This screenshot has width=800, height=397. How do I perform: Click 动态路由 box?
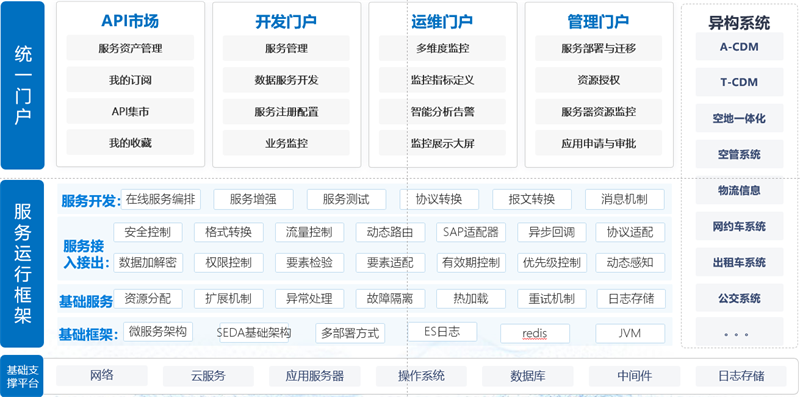[390, 232]
